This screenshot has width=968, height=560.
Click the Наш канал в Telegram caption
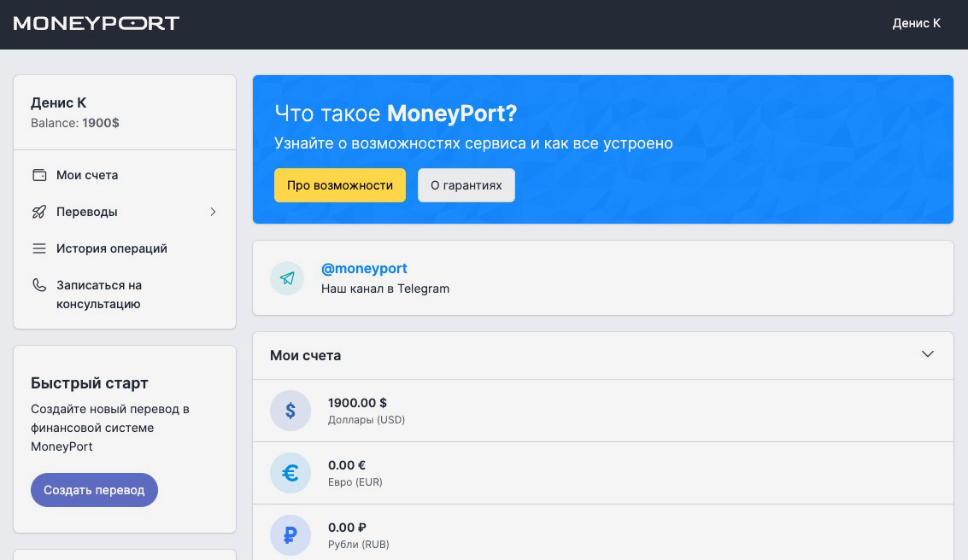385,289
